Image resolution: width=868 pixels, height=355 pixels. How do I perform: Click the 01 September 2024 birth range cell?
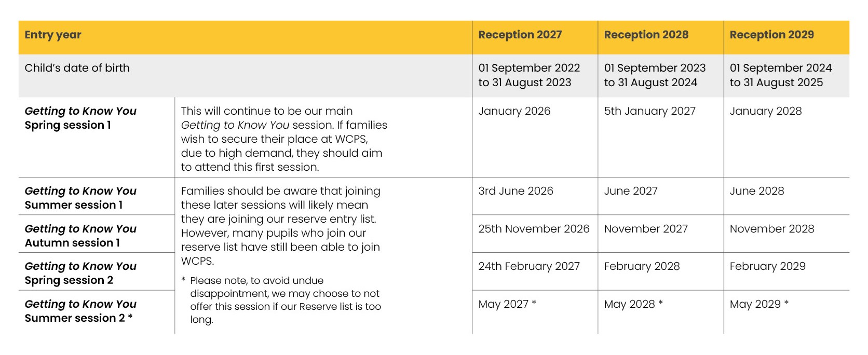(x=786, y=76)
